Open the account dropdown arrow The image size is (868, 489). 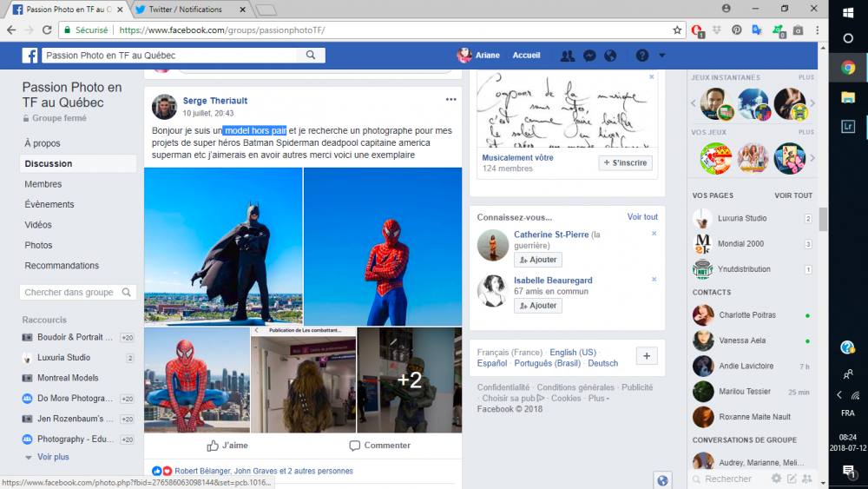coord(662,56)
